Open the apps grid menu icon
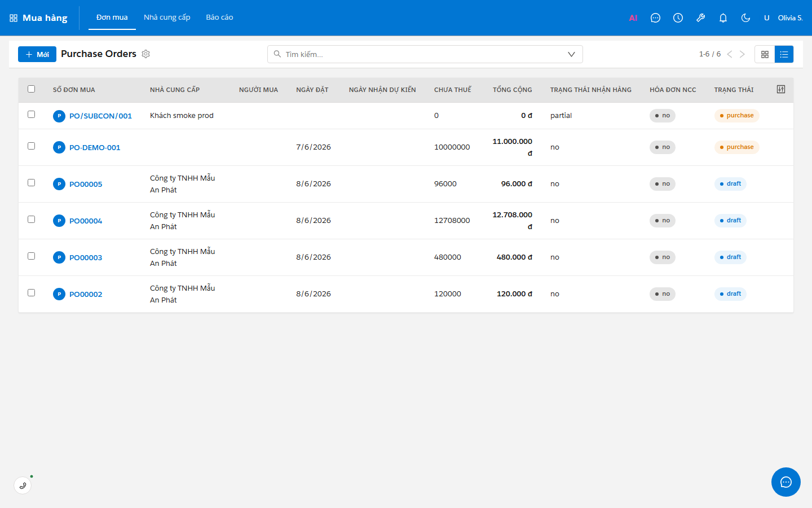The width and height of the screenshot is (812, 508). (14, 18)
